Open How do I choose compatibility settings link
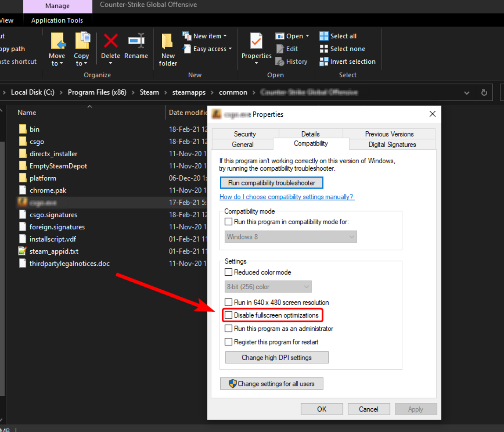Viewport: 504px width, 432px height. tap(287, 197)
